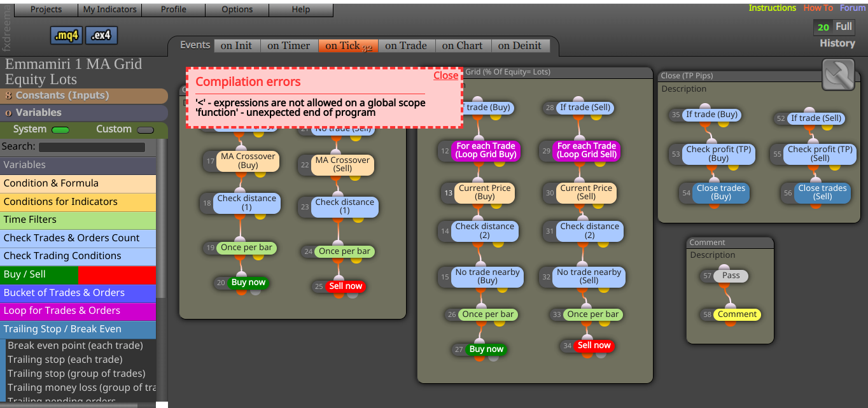Select the Buy now block 20
Screen dimensions: 868x408
tap(248, 283)
